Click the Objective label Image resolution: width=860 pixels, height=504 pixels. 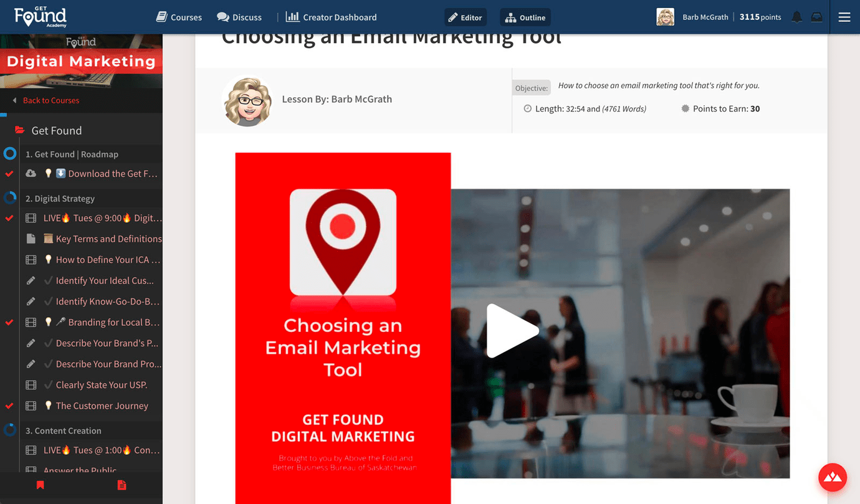pyautogui.click(x=532, y=88)
